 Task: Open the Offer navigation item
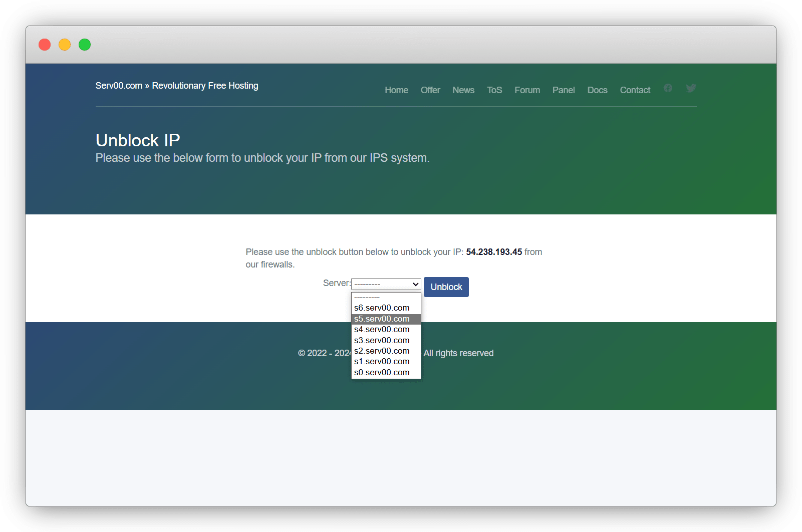coord(430,90)
